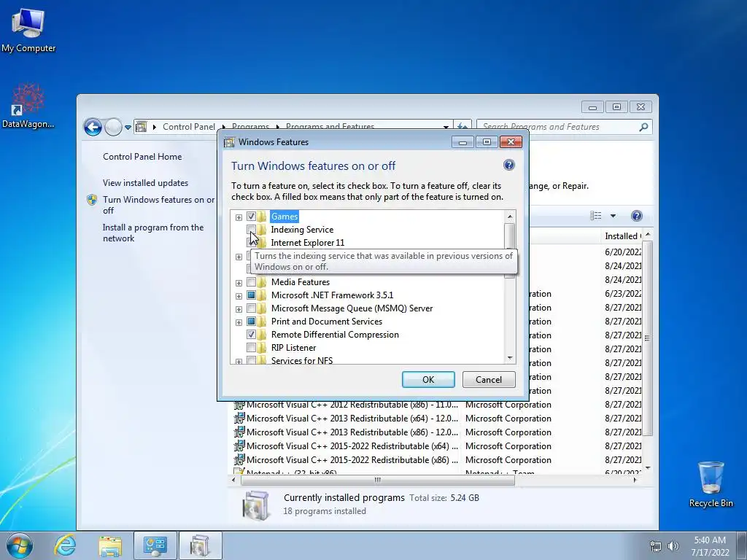
Task: Open Windows Features help icon
Action: tap(508, 166)
